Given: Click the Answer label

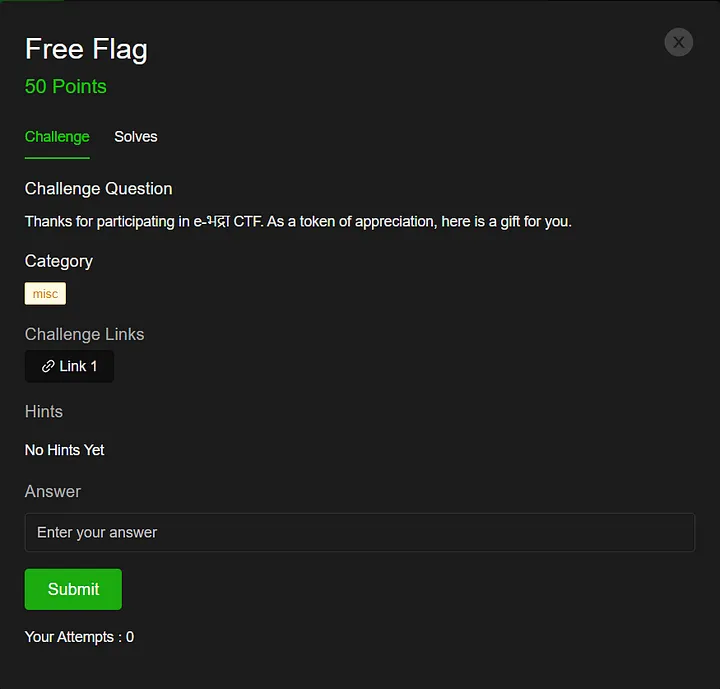Looking at the screenshot, I should point(53,491).
